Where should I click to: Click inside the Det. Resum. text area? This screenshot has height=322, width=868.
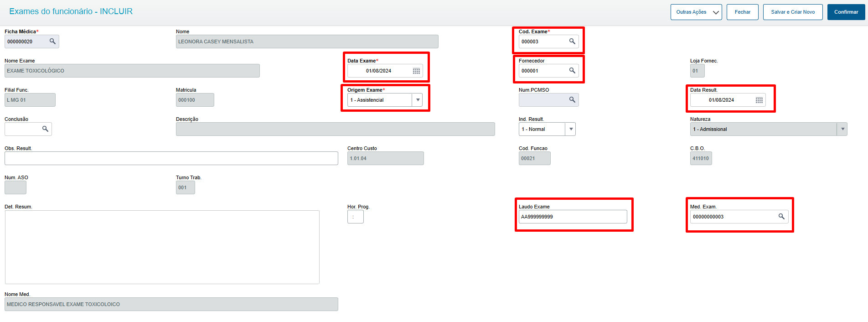click(162, 247)
